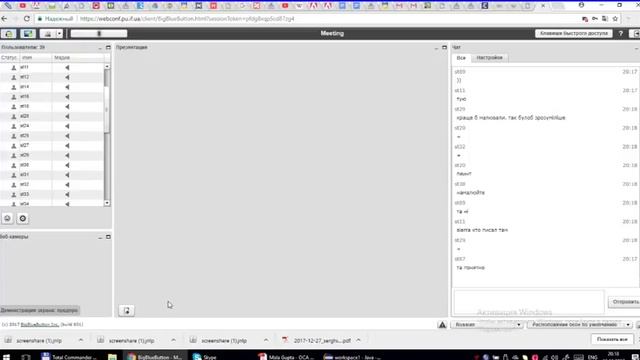Click the speaker icon for user st14
The width and height of the screenshot is (640, 360).
pos(67,87)
